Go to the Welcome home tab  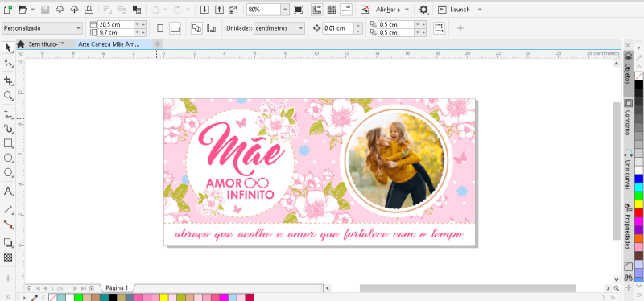coord(21,44)
